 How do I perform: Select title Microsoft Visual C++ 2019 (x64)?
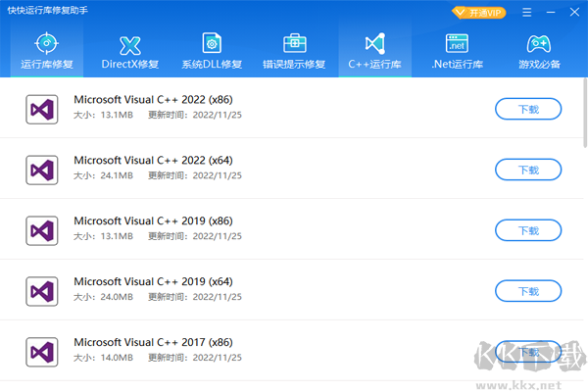click(153, 281)
